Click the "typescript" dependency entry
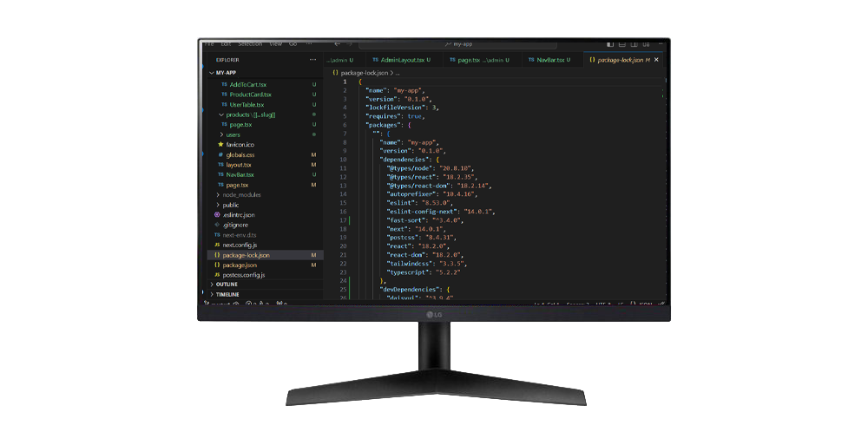868x445 pixels. coord(424,272)
